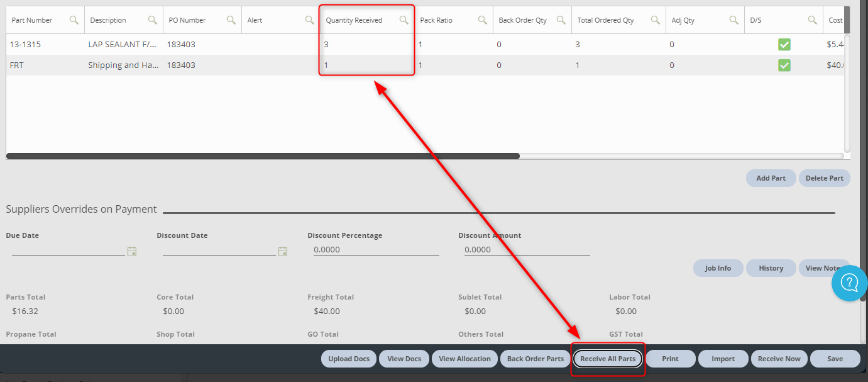This screenshot has width=868, height=382.
Task: Click PO 183403 in FRT row
Action: 202,65
